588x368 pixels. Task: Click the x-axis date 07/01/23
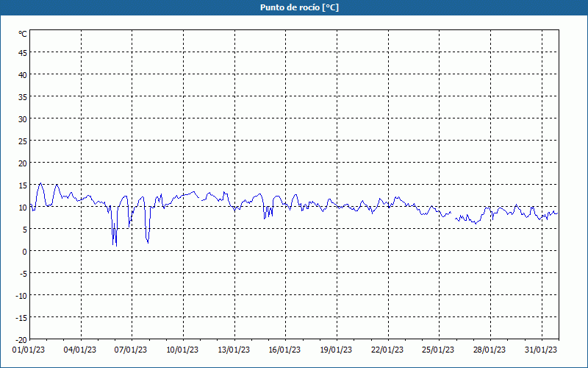coord(131,350)
